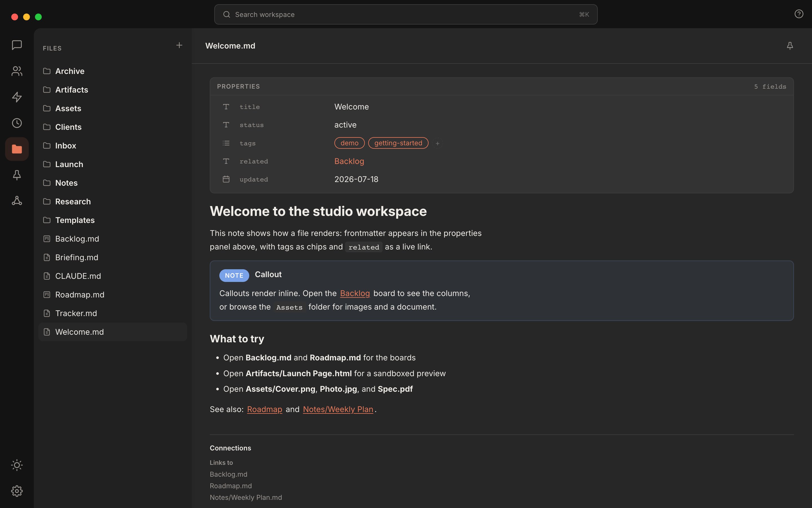This screenshot has height=508, width=812.
Task: Click the getting-started tag chip
Action: [x=398, y=143]
